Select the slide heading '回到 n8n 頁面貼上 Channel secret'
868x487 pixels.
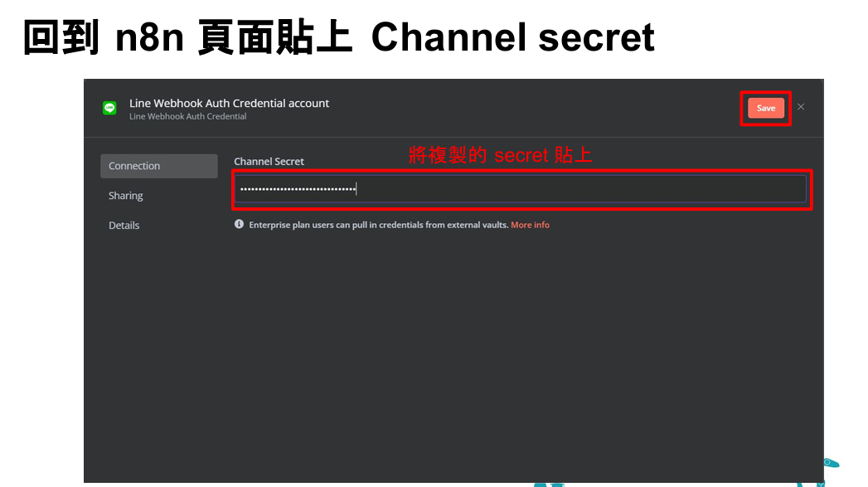[x=339, y=37]
